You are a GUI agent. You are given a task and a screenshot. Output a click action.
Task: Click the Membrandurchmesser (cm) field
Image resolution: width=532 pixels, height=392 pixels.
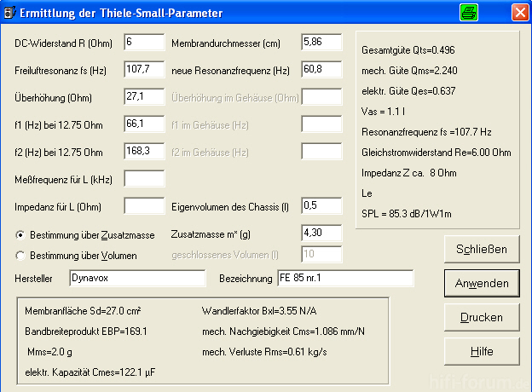[x=321, y=43]
